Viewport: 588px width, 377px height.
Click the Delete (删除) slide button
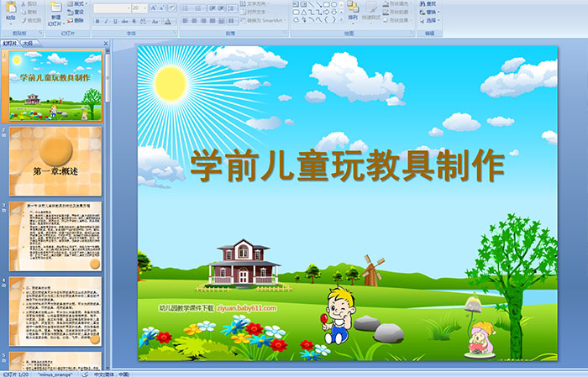tap(76, 20)
